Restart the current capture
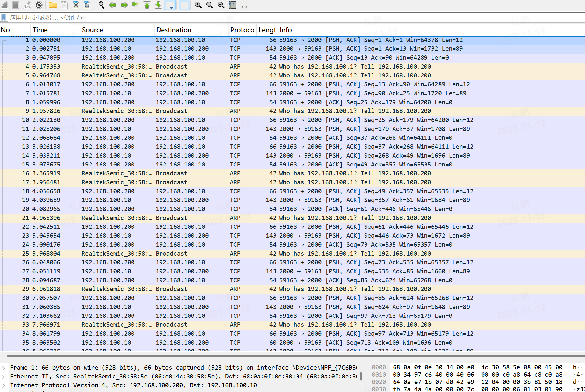585x392 pixels. click(27, 5)
